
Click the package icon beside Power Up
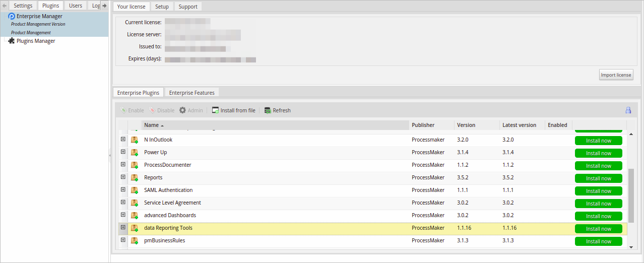click(x=135, y=153)
